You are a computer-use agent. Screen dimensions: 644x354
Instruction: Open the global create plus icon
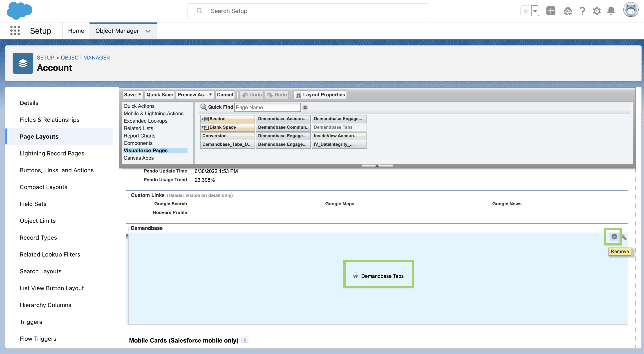pyautogui.click(x=551, y=11)
